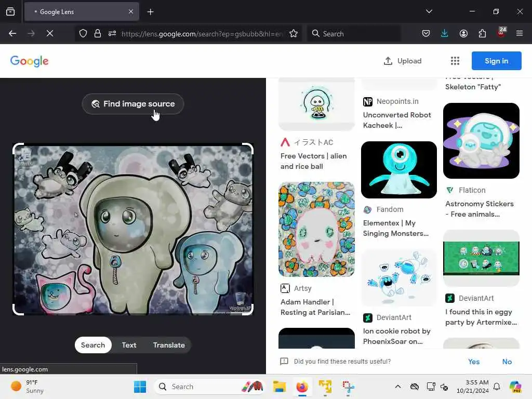
Task: Click the feedback icon beside the useful question
Action: (x=284, y=362)
